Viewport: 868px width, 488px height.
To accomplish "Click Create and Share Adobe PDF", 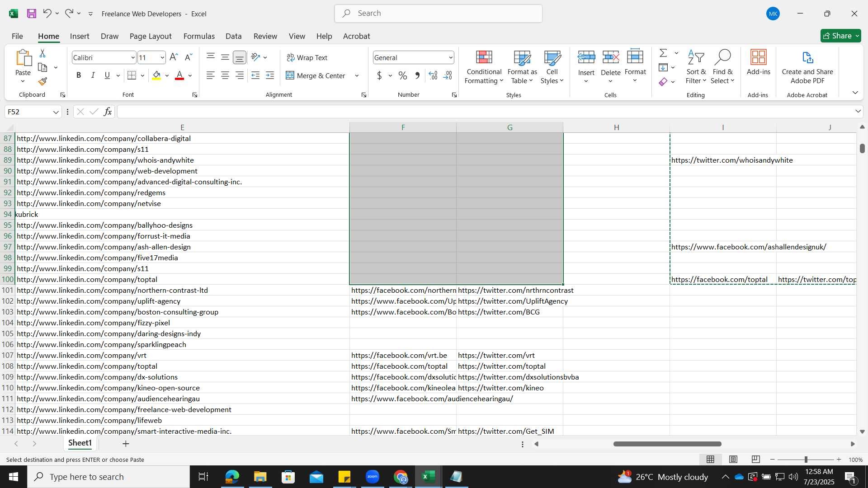I will pyautogui.click(x=807, y=67).
